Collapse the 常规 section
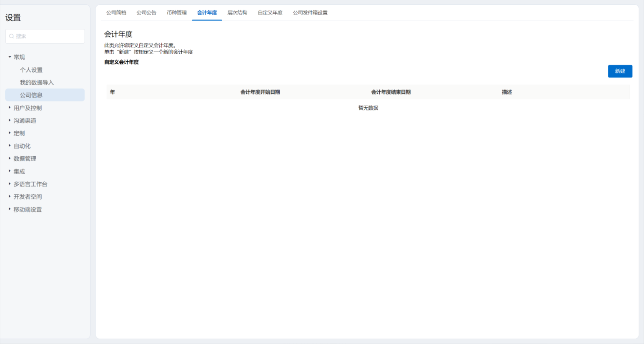This screenshot has width=644, height=344. pyautogui.click(x=10, y=57)
